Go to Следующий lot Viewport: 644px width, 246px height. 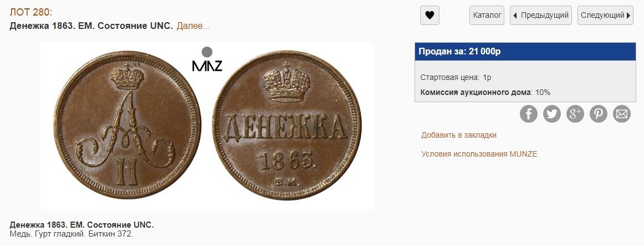click(x=605, y=16)
